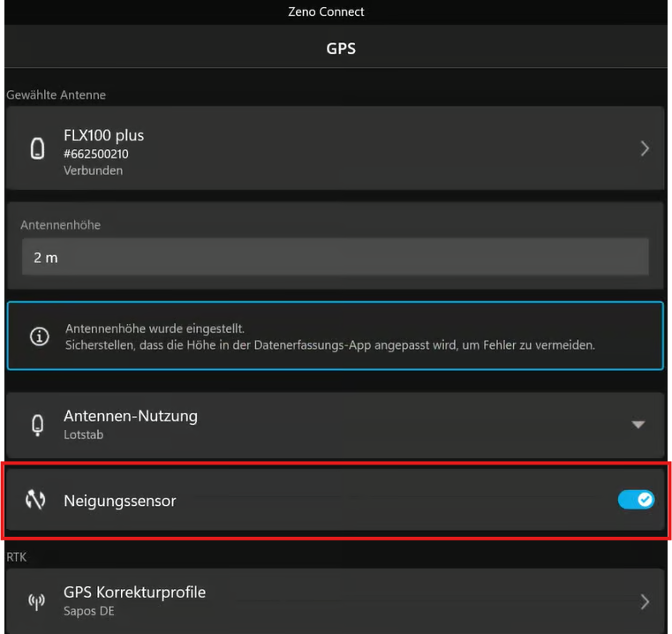Click the Antennen-Nutzung antenna icon
Screen dimensions: 672x634
point(37,425)
